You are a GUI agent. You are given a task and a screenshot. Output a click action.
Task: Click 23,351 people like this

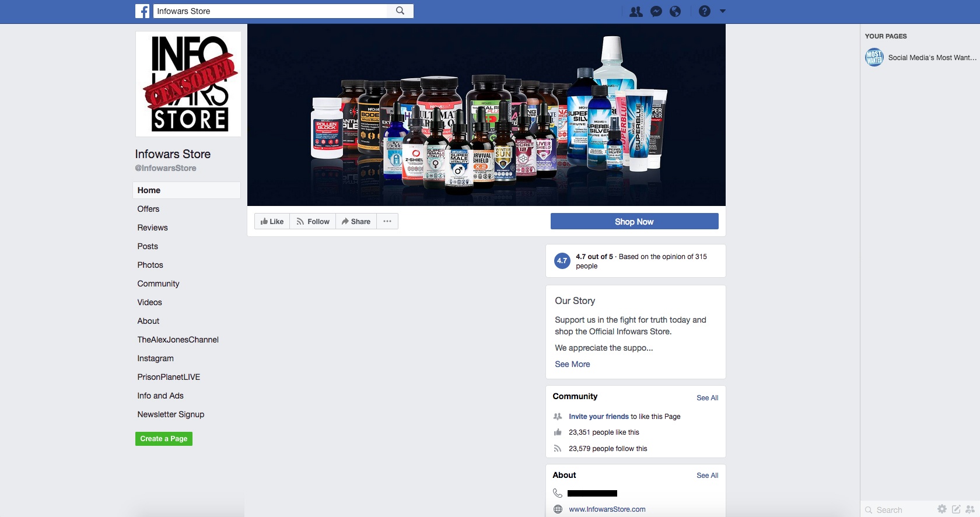pyautogui.click(x=604, y=432)
